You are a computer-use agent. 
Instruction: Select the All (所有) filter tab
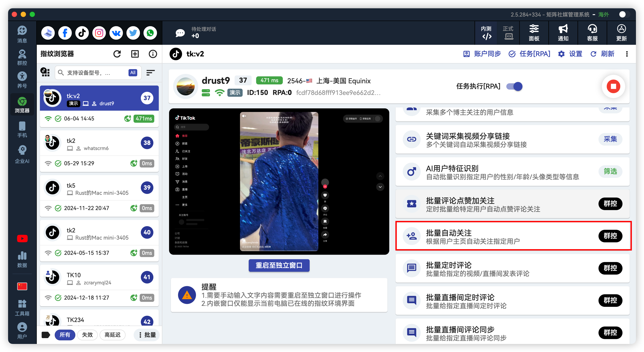point(65,335)
